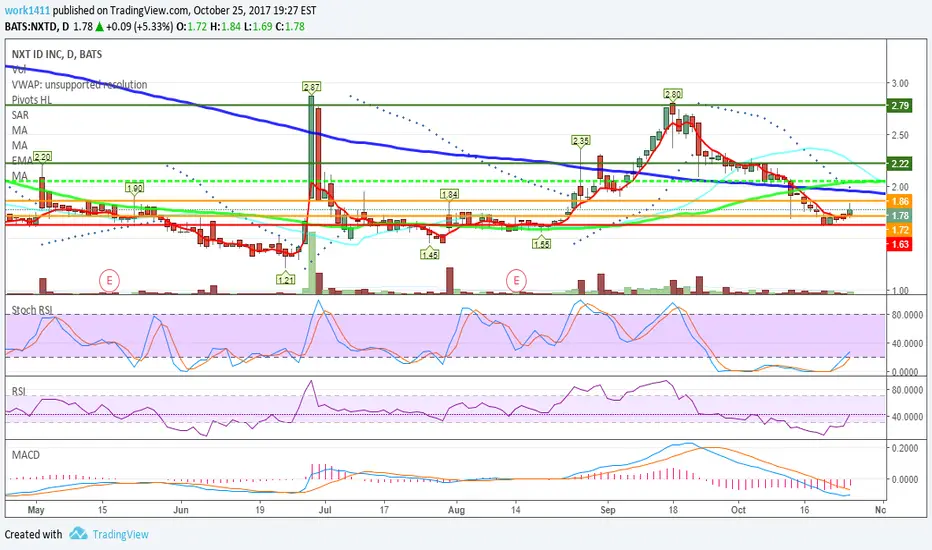Select the 1.45 pivot low label
The width and height of the screenshot is (932, 550).
pyautogui.click(x=429, y=254)
